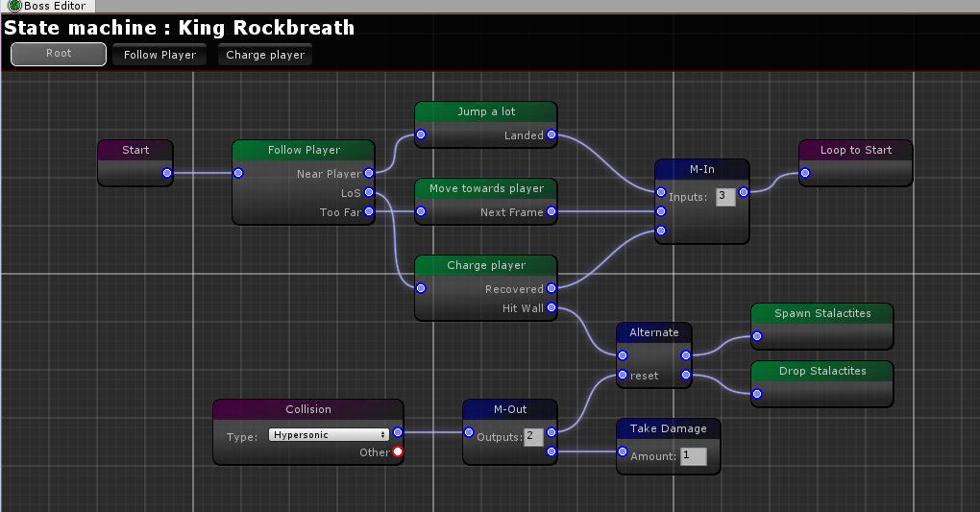Click the Landed output port
The width and height of the screenshot is (980, 512).
click(x=551, y=135)
